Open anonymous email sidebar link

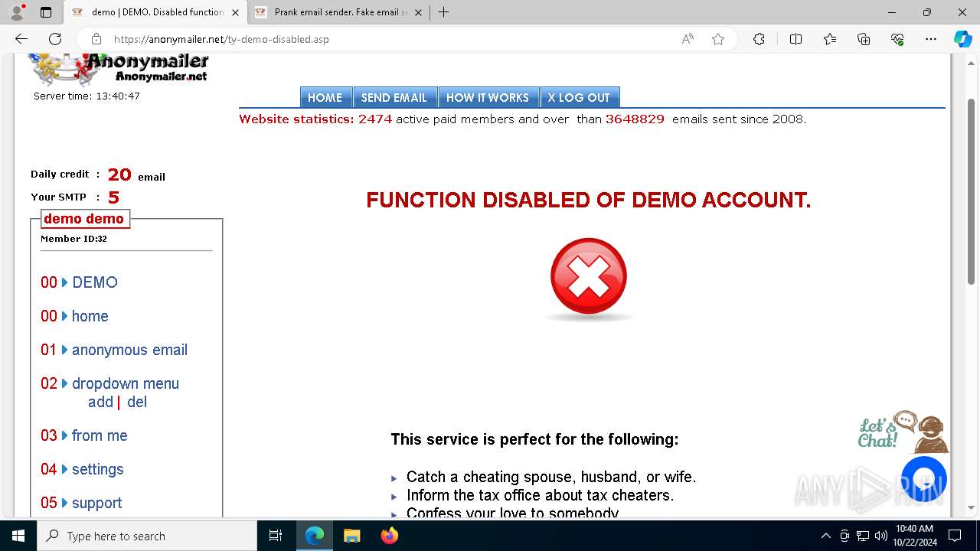[x=129, y=350]
